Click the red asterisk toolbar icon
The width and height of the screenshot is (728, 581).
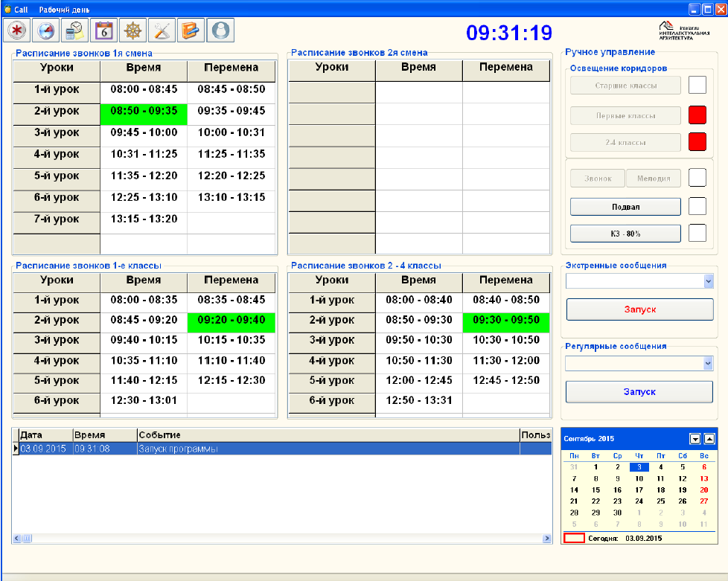click(17, 31)
